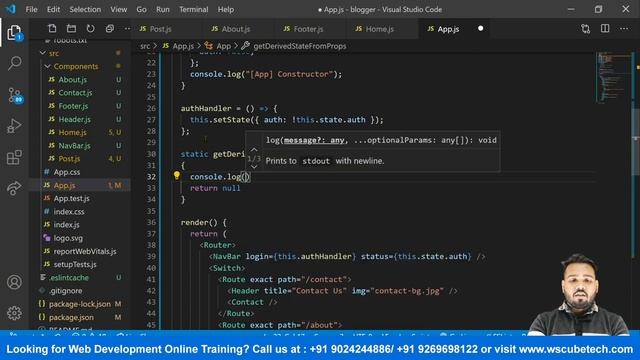Image resolution: width=640 pixels, height=360 pixels.
Task: Open the Terminal menu
Action: [x=193, y=9]
